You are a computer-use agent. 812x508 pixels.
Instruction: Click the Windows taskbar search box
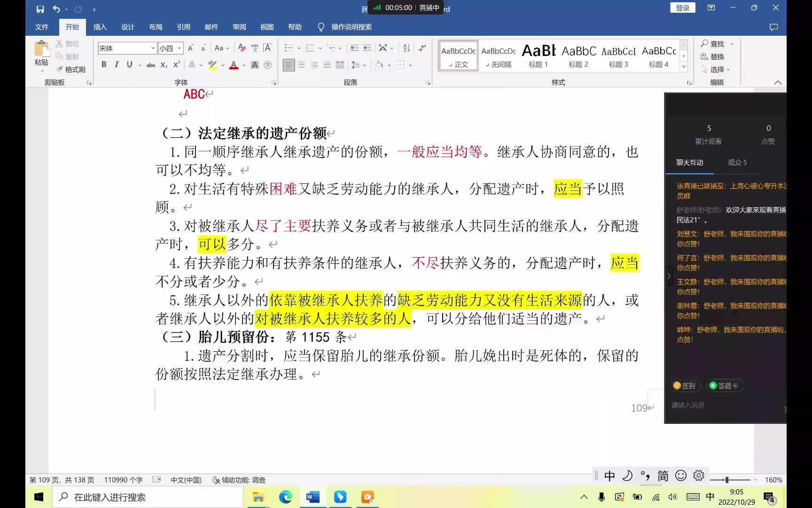(147, 497)
